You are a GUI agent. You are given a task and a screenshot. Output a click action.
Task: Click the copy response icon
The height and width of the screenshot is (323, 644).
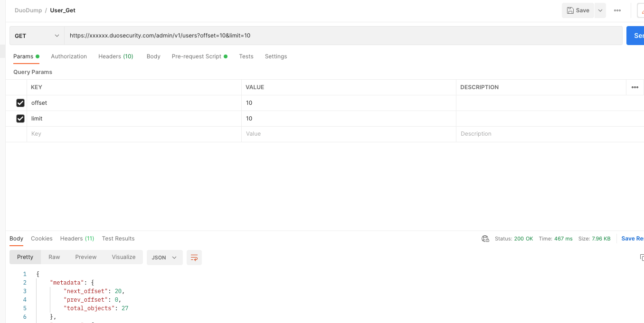click(642, 257)
